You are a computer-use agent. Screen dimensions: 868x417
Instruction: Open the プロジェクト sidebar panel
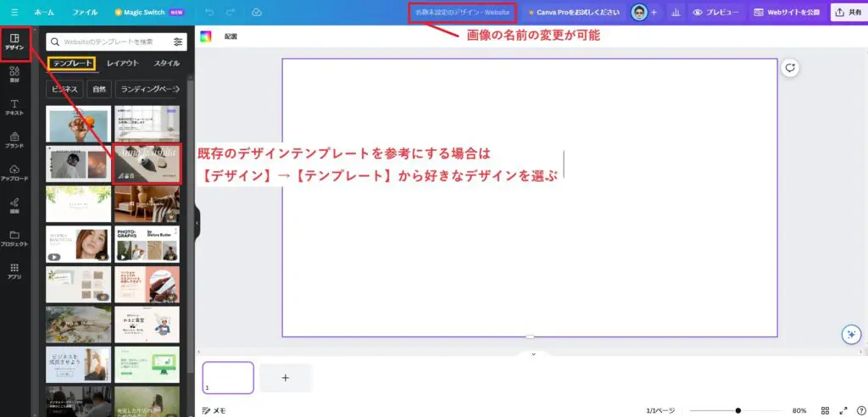(14, 239)
